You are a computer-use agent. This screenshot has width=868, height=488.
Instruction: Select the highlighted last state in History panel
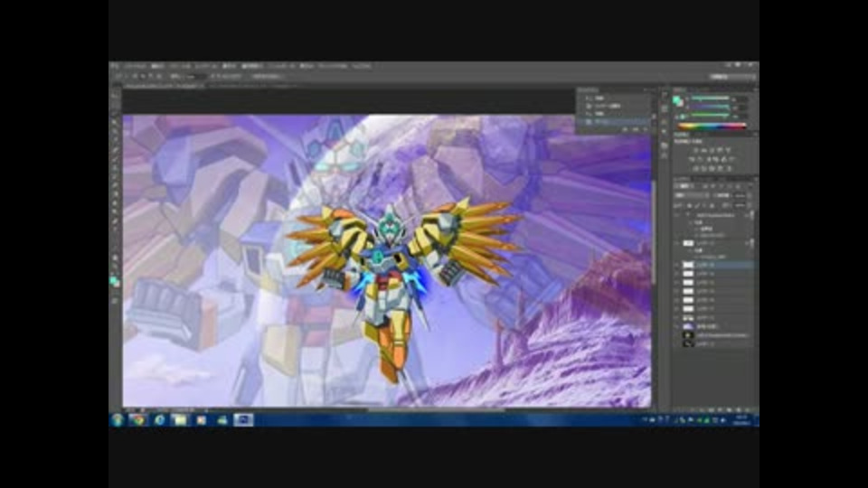coord(615,121)
